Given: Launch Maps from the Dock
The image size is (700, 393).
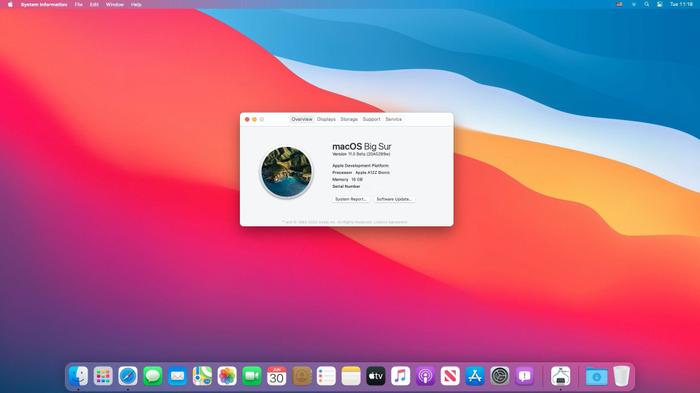Looking at the screenshot, I should 202,376.
